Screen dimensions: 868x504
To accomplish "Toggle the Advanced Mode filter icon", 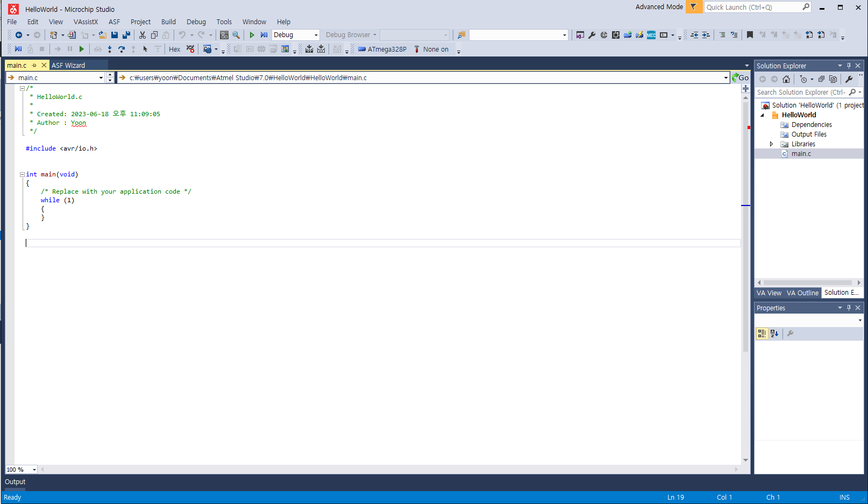I will click(694, 7).
